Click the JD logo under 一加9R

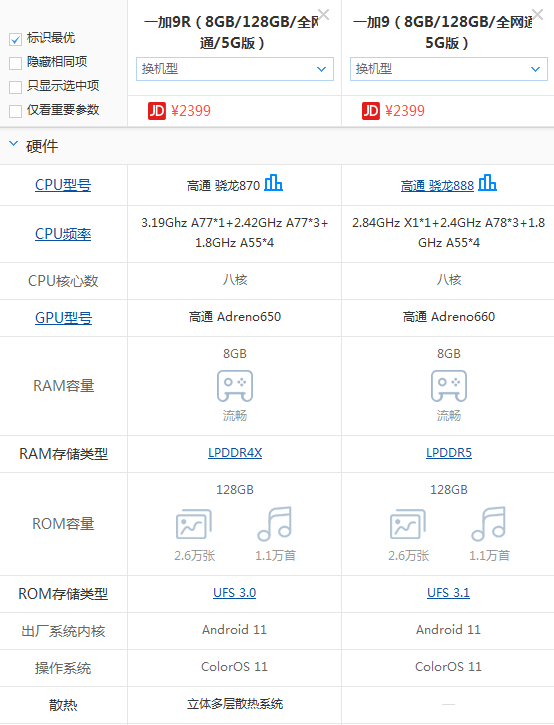(x=157, y=111)
